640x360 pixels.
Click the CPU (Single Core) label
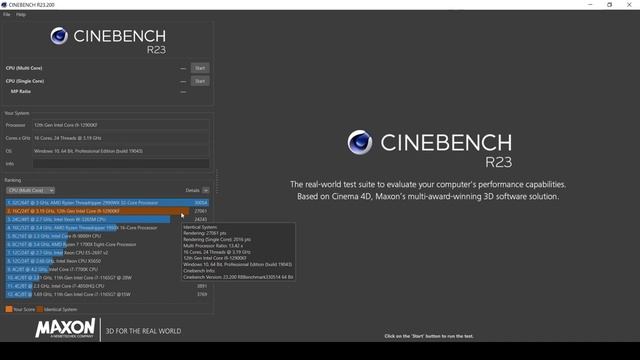point(25,81)
